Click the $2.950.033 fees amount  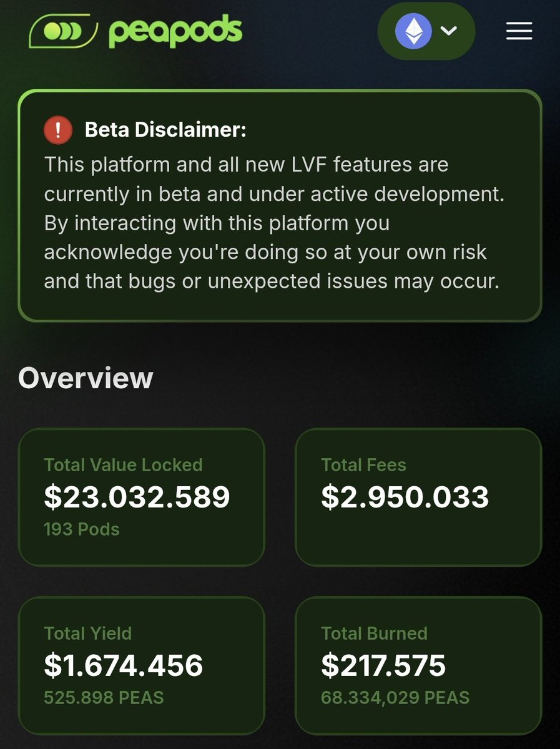[x=405, y=497]
